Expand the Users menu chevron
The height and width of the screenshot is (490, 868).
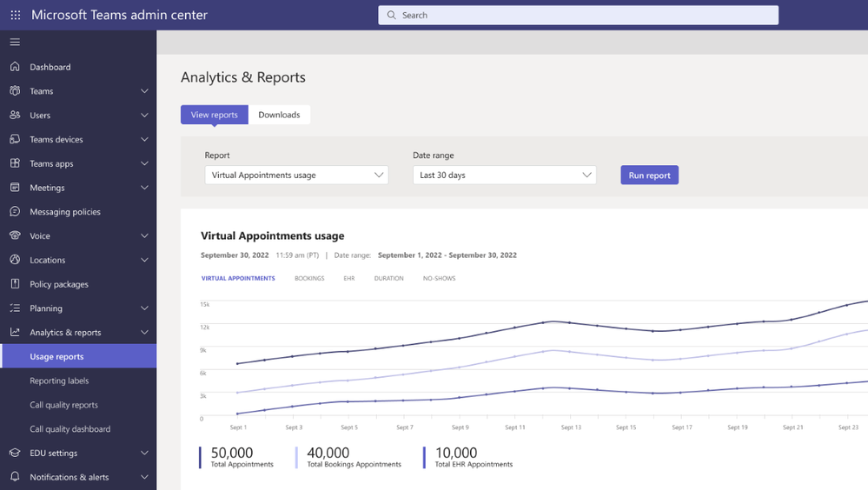(x=144, y=116)
